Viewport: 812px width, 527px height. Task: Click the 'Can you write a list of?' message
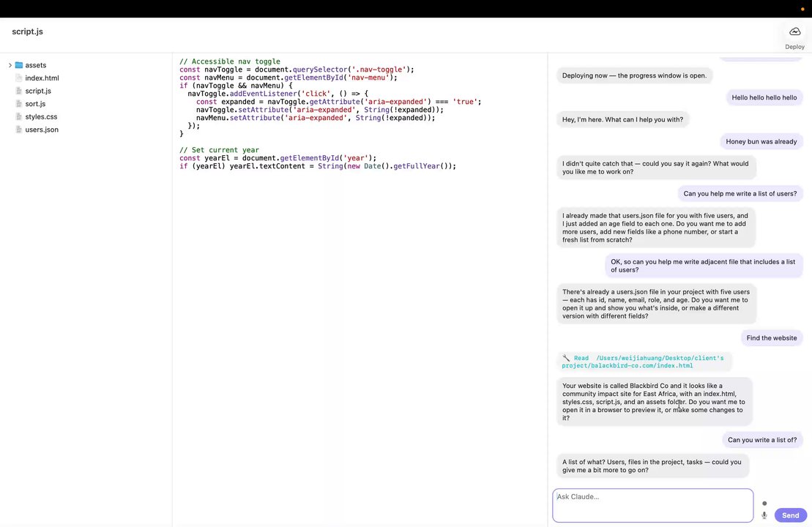point(762,440)
